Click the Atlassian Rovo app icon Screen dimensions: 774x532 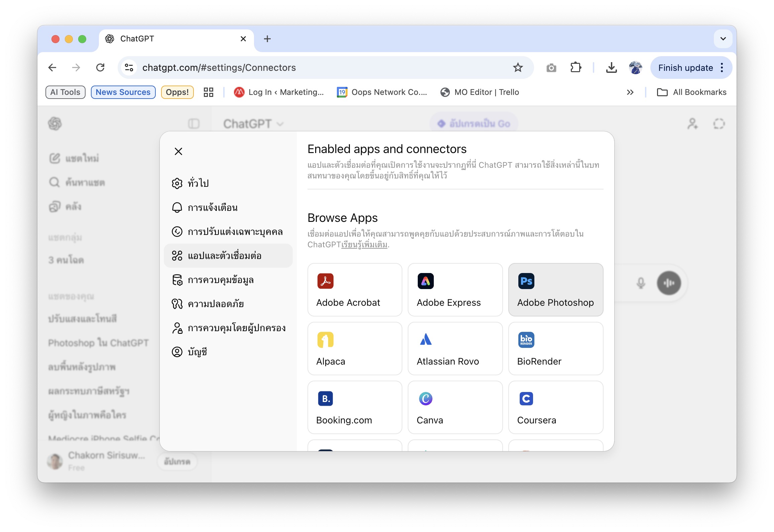(426, 340)
